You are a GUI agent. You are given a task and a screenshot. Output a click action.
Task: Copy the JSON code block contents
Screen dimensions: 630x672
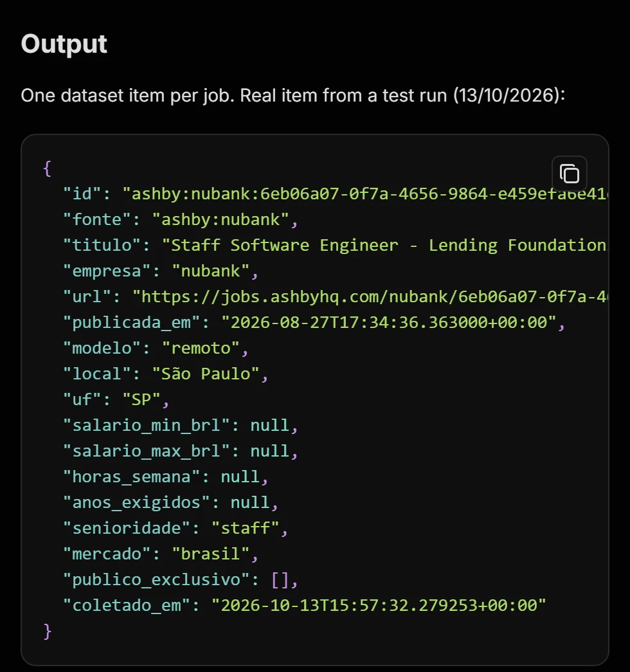569,174
